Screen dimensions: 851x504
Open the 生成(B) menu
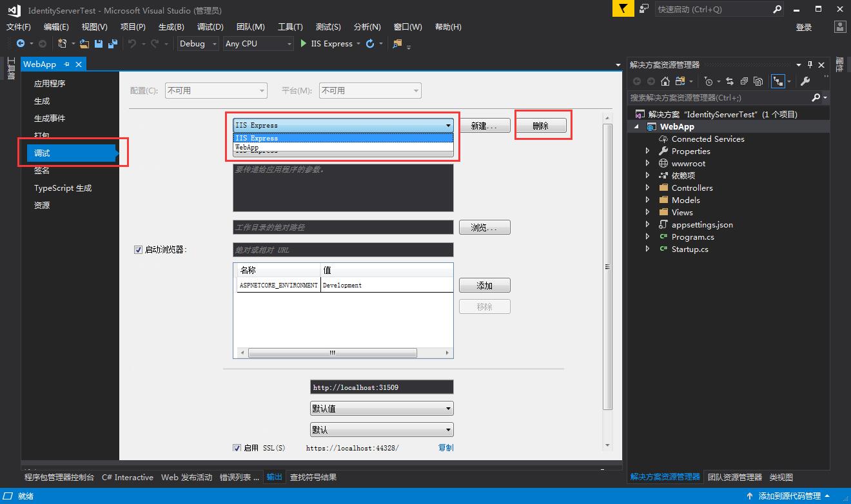click(171, 27)
